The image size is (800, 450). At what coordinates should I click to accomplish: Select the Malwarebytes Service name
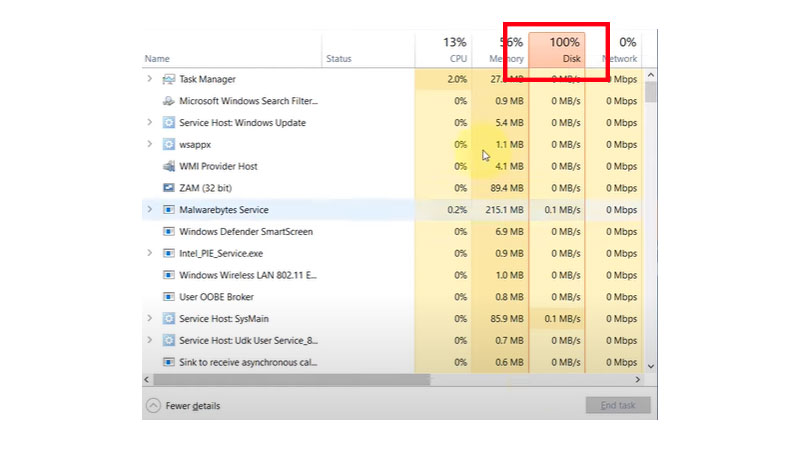tap(223, 210)
